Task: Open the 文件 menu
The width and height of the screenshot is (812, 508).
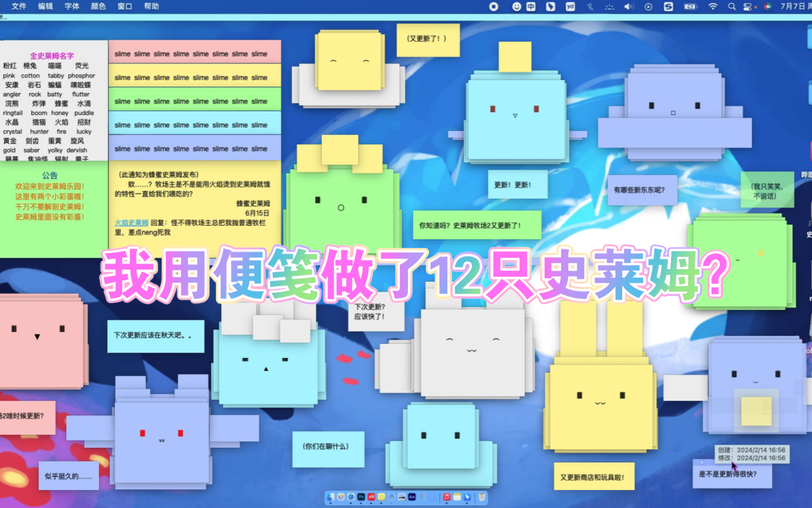Action: [x=19, y=7]
